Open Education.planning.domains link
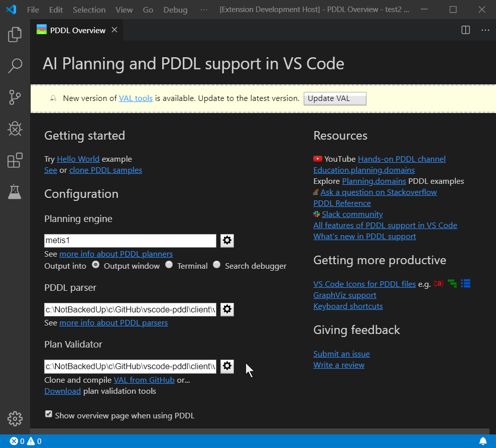This screenshot has height=448, width=496. [x=364, y=170]
